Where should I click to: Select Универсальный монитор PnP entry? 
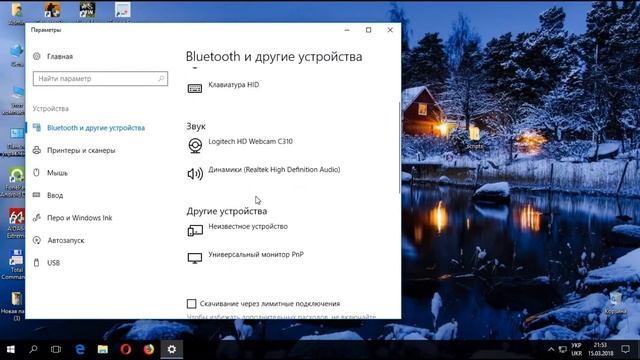tap(256, 254)
